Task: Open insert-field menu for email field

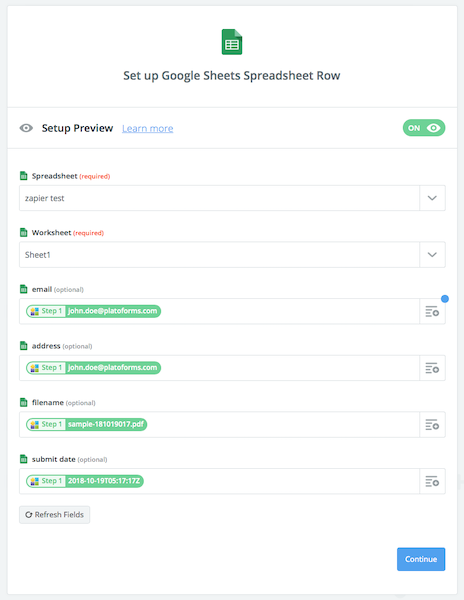Action: tap(432, 311)
